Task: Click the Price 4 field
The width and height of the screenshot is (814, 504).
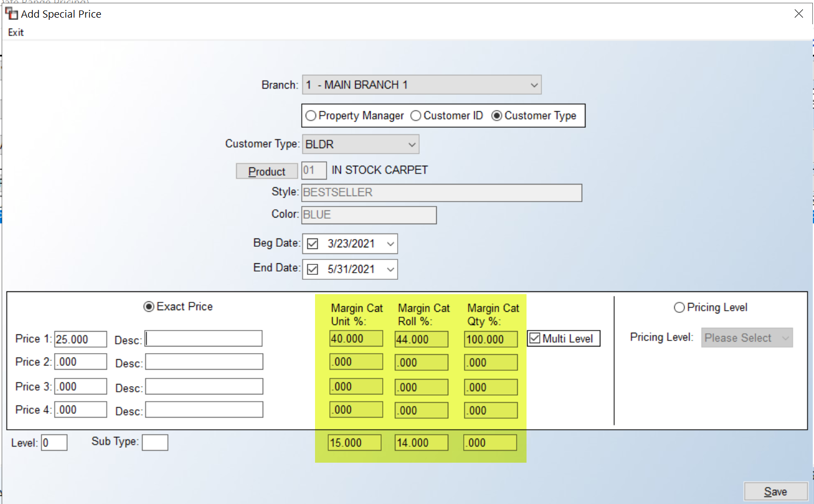Action: (80, 410)
